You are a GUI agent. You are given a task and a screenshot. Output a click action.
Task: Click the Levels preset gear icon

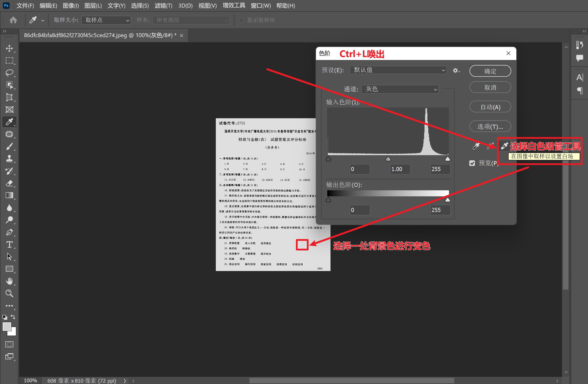(x=456, y=71)
